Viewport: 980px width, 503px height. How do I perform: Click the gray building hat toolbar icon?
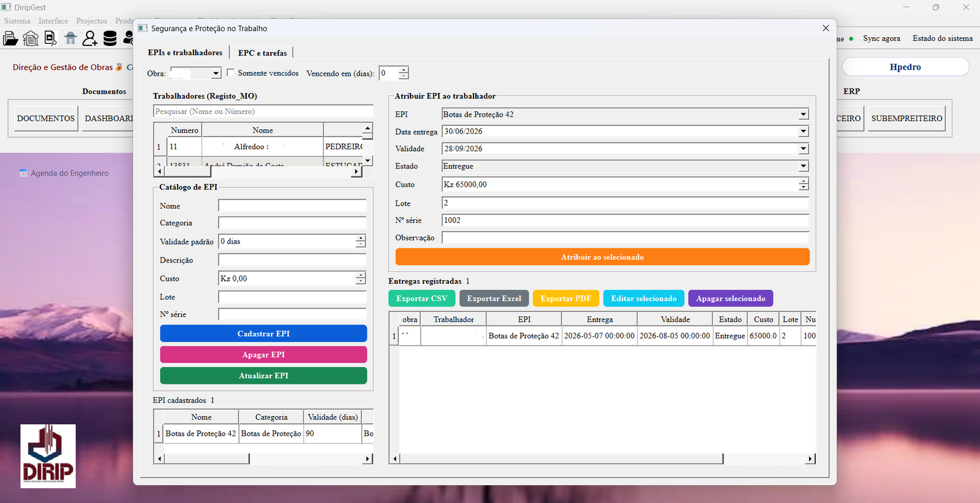coord(70,39)
